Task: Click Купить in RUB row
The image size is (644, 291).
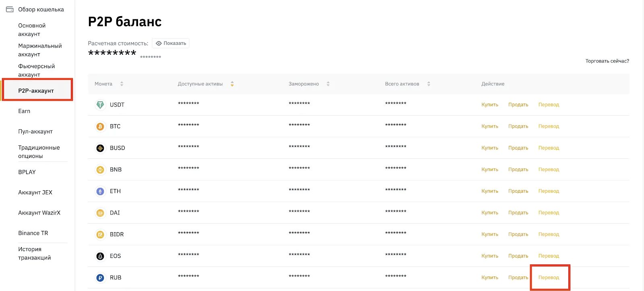Action: 490,278
